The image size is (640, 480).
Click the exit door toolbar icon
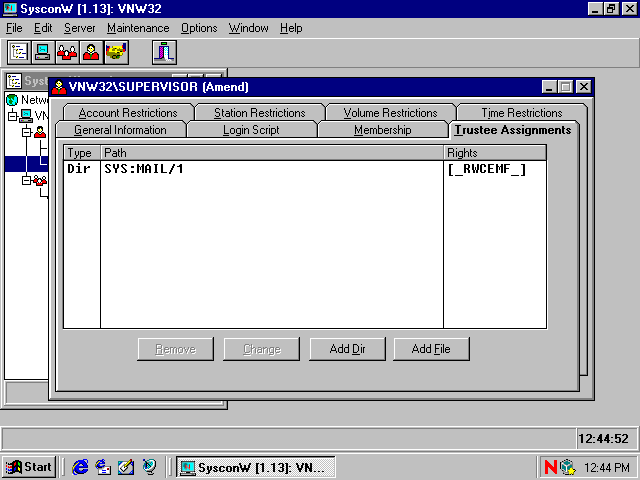click(164, 52)
